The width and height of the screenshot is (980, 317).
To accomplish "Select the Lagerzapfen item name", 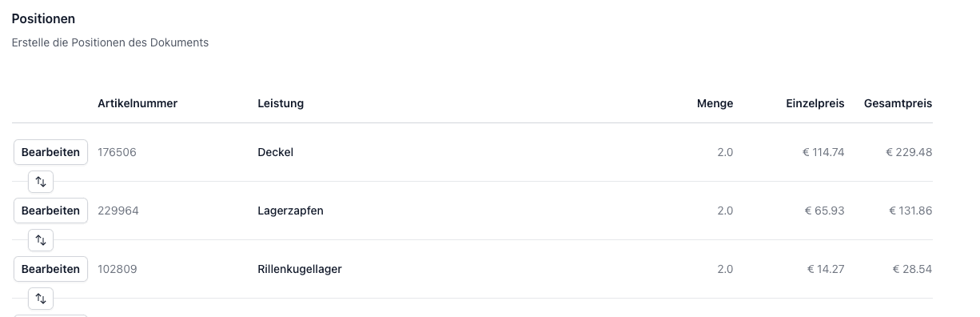I will (291, 211).
